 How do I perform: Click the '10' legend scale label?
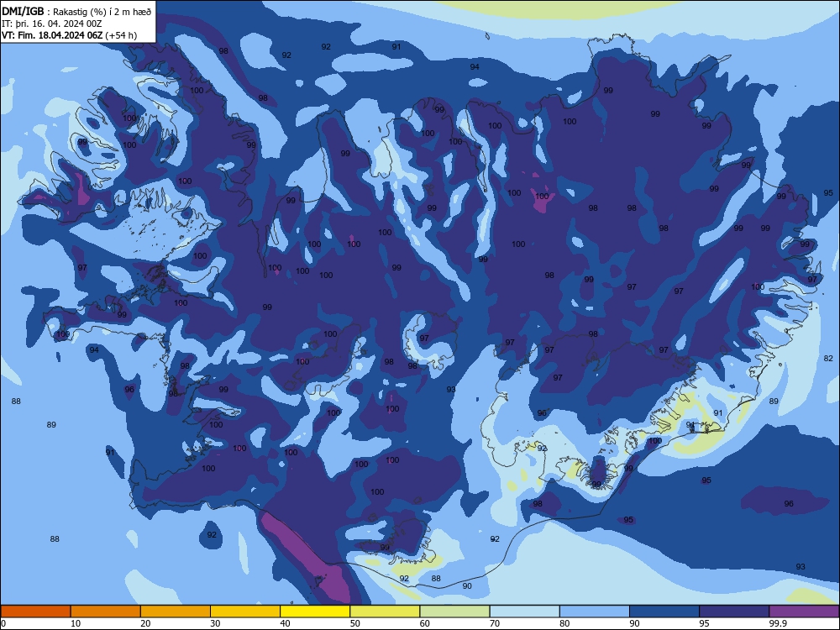[x=76, y=623]
